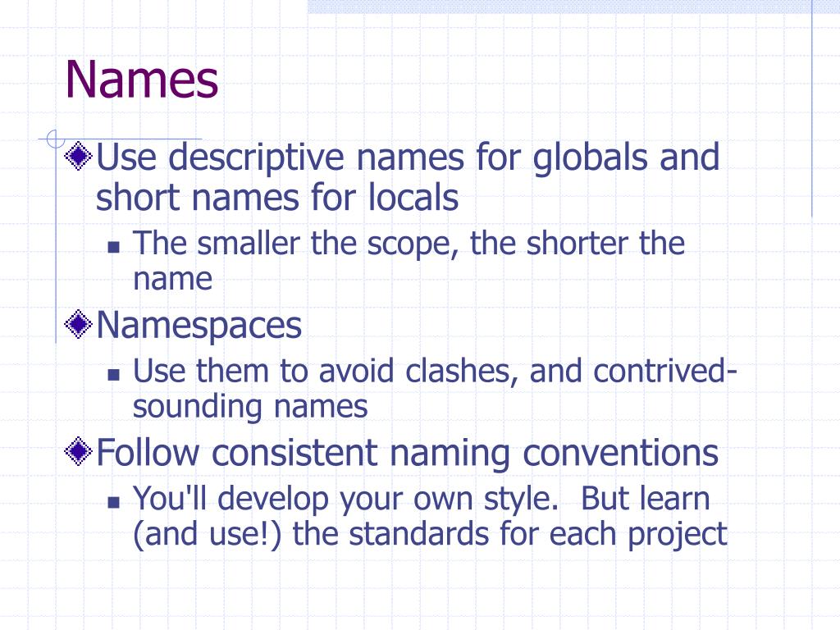
Task: Click the slide title "Names"
Action: pos(141,80)
